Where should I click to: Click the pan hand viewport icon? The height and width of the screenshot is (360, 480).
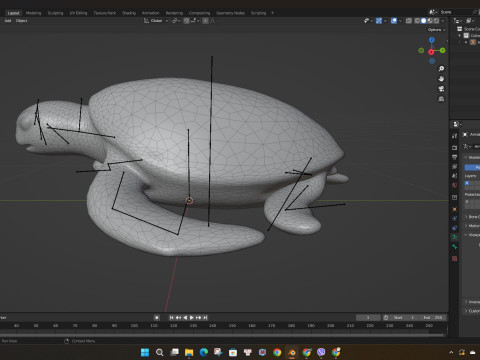[x=441, y=79]
